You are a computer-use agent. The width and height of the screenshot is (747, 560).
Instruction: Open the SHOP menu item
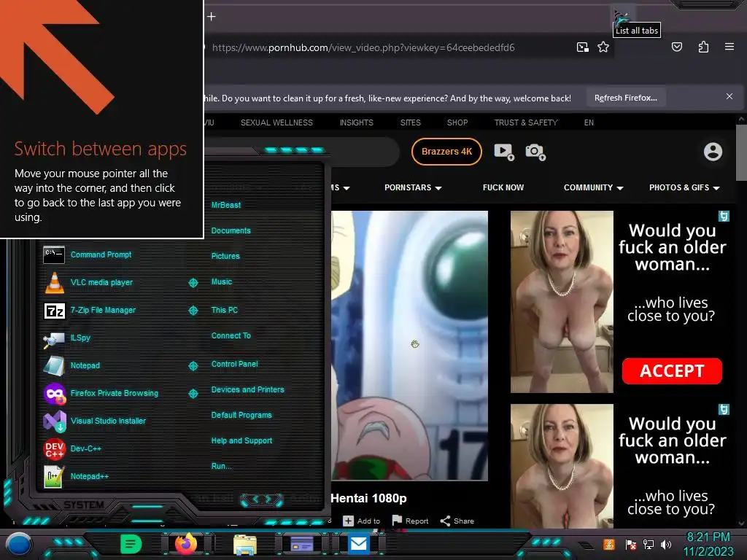(x=457, y=122)
